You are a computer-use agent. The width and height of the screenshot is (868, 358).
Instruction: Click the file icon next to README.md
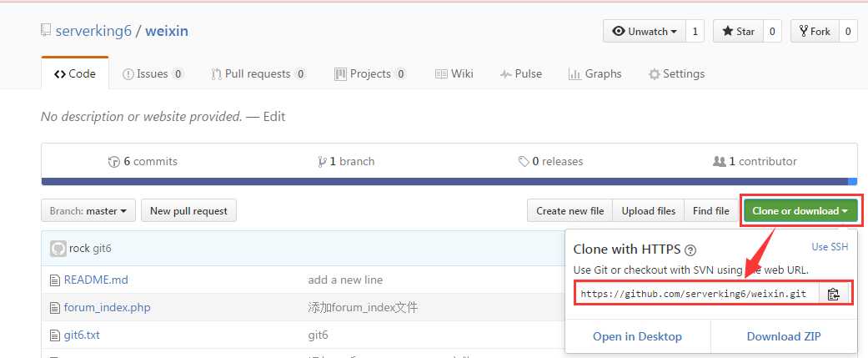point(54,280)
